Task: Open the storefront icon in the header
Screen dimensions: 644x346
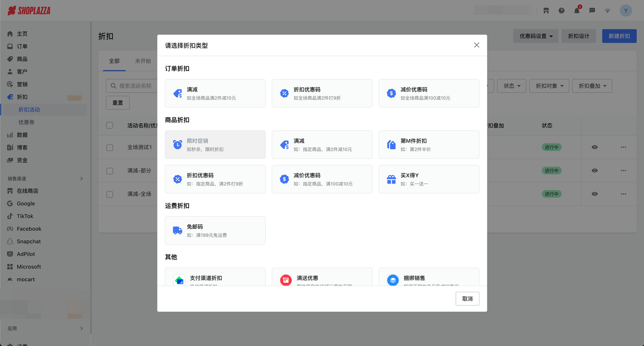Action: (x=546, y=10)
